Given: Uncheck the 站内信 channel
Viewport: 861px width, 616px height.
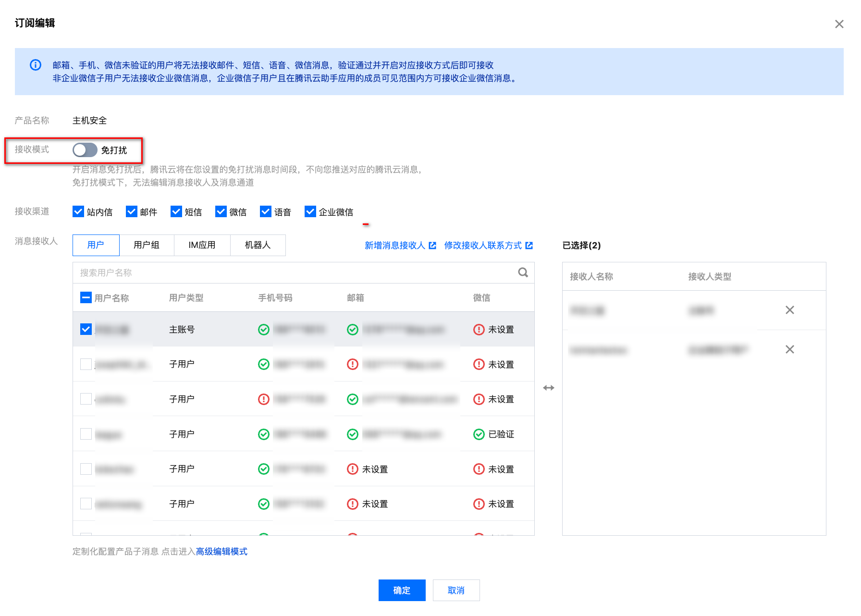Looking at the screenshot, I should (78, 211).
